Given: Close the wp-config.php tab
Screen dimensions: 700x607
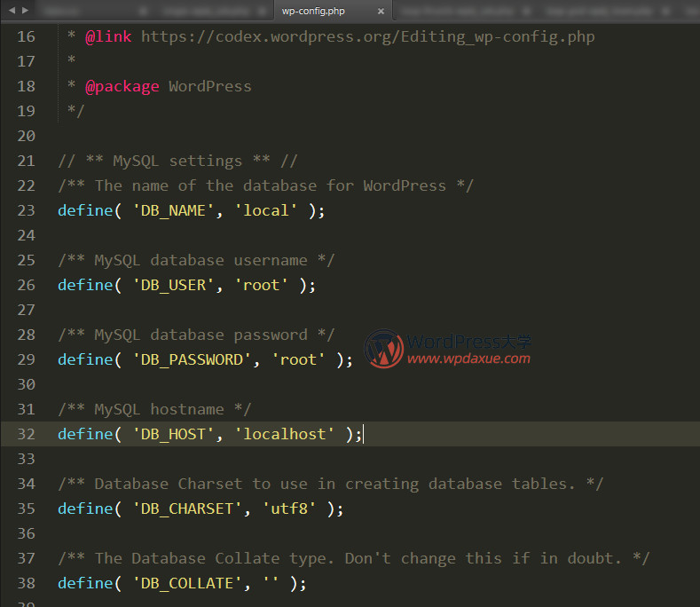Looking at the screenshot, I should (x=381, y=12).
